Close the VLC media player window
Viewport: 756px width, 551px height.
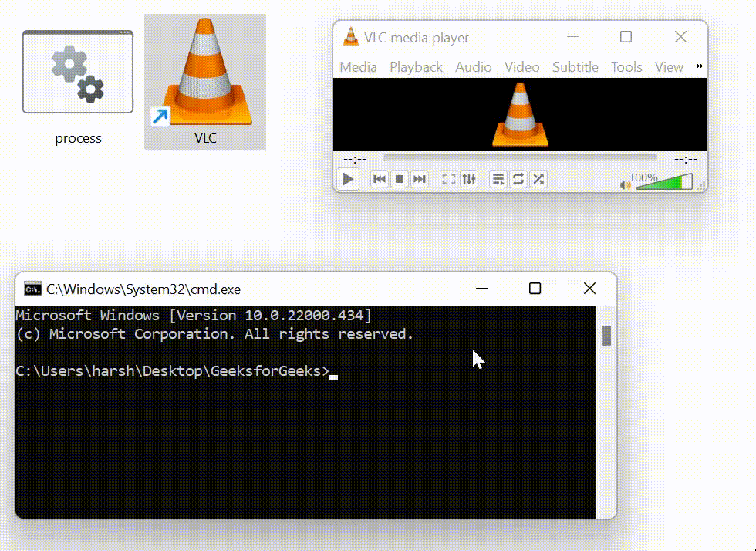(x=680, y=37)
